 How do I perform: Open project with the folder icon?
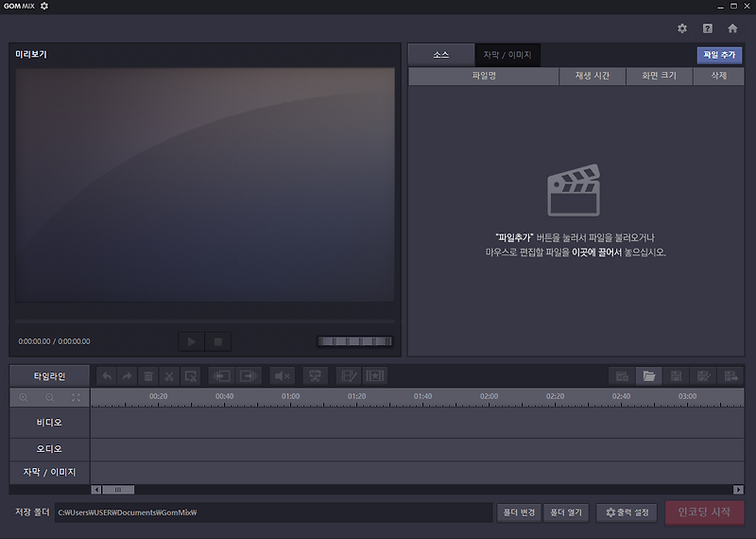649,376
